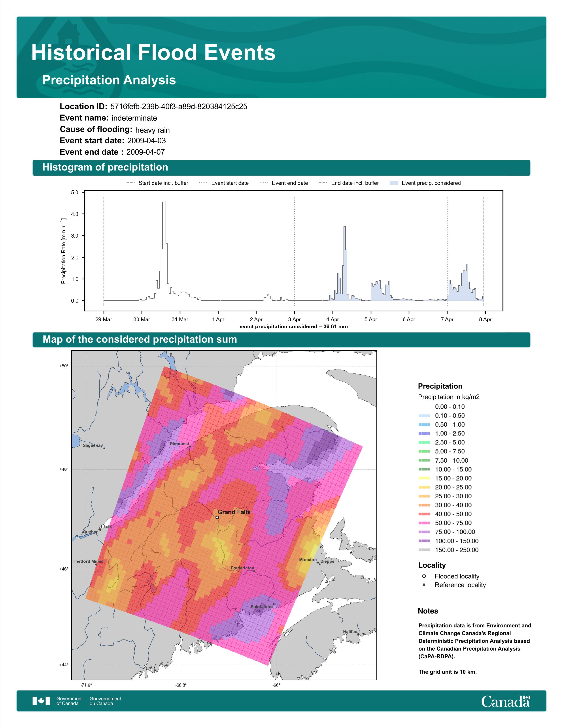Screen dimensions: 563x728
Task: Click the Québec map label
Action: point(90,532)
